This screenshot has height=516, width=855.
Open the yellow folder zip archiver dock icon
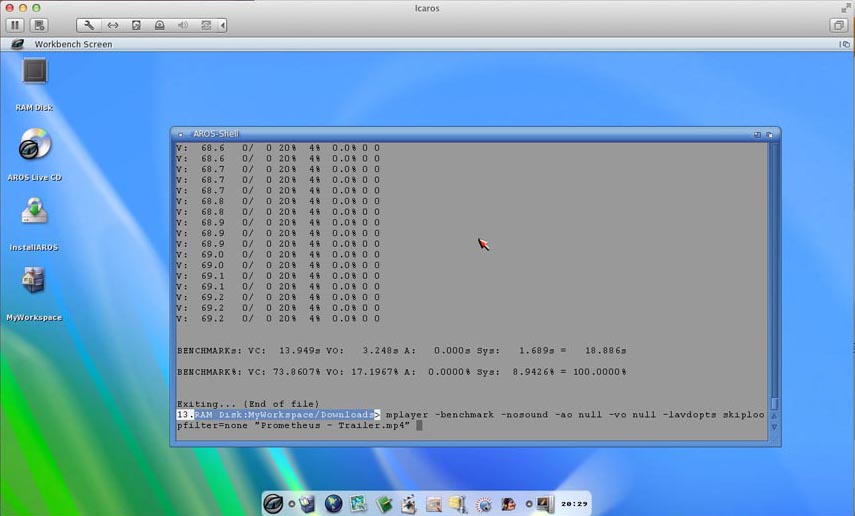[x=458, y=503]
